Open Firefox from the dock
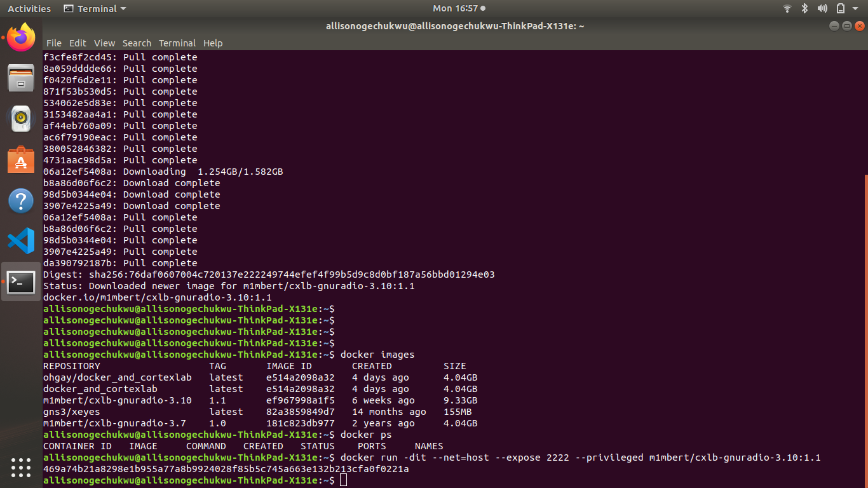 coord(21,37)
